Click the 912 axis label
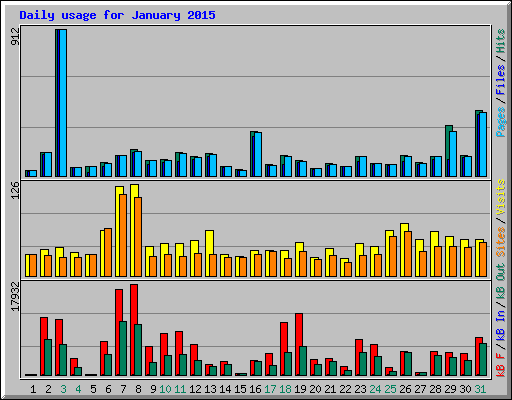The image size is (512, 400). pyautogui.click(x=15, y=36)
